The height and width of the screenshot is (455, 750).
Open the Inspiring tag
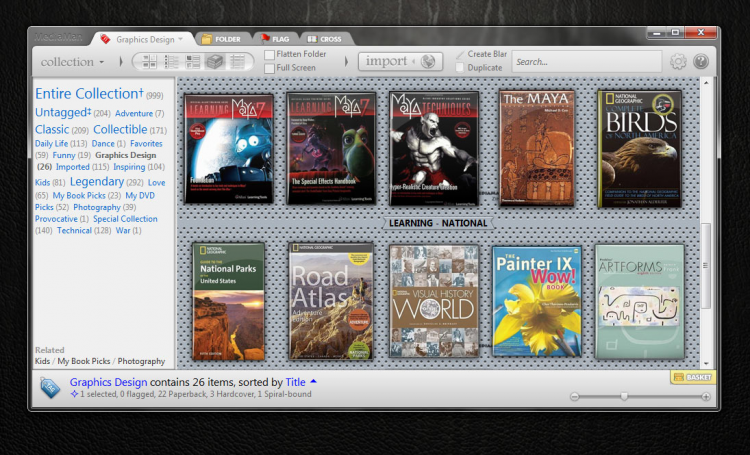pyautogui.click(x=129, y=167)
